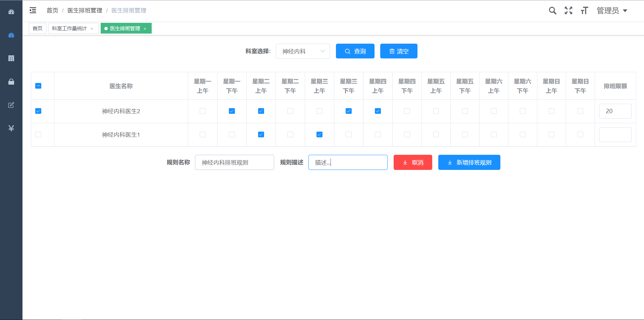Viewport: 644px width, 320px height.
Task: Open the 科室选择 department dropdown
Action: (303, 51)
